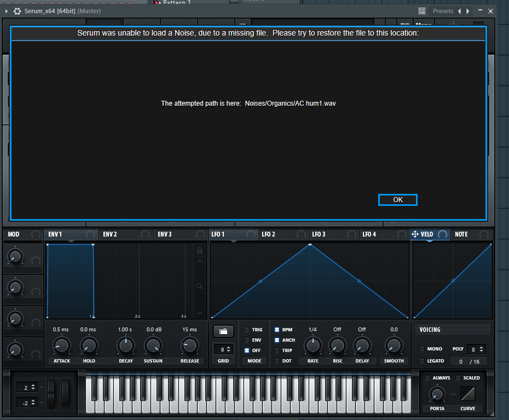
Task: Click the LFO RISE knob
Action: (338, 346)
